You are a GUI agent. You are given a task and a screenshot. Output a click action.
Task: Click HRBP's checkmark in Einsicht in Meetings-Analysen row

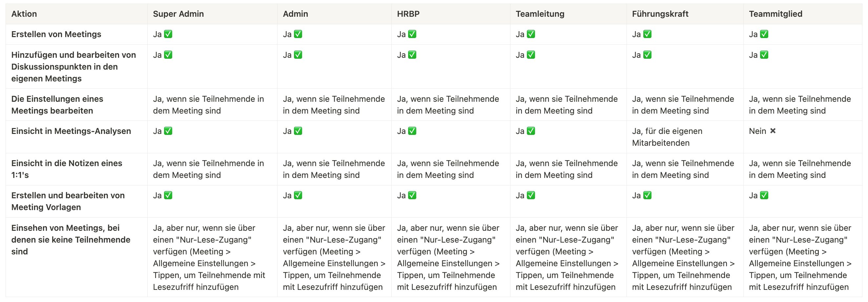[x=412, y=131]
